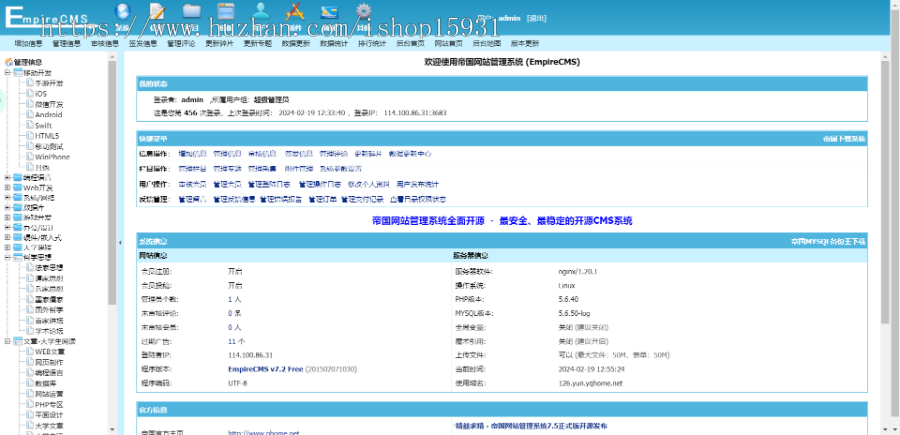Viewport: 900px width, 435px height.
Task: Click the document icon beside Android
Action: click(30, 114)
